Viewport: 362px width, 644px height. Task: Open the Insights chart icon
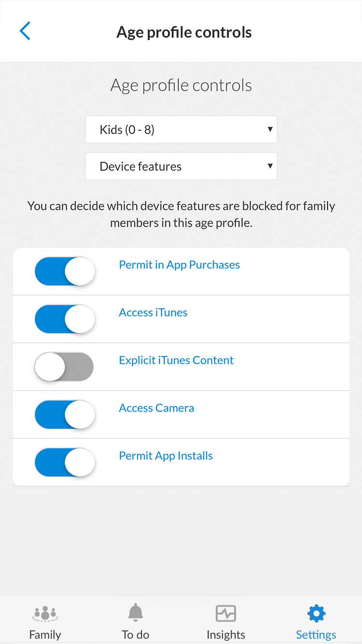tap(226, 614)
